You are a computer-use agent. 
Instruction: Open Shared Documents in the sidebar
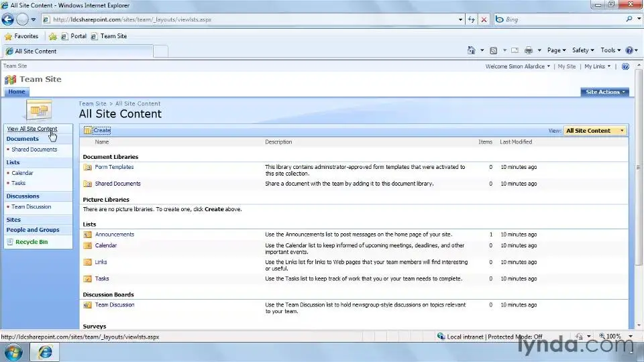click(34, 149)
